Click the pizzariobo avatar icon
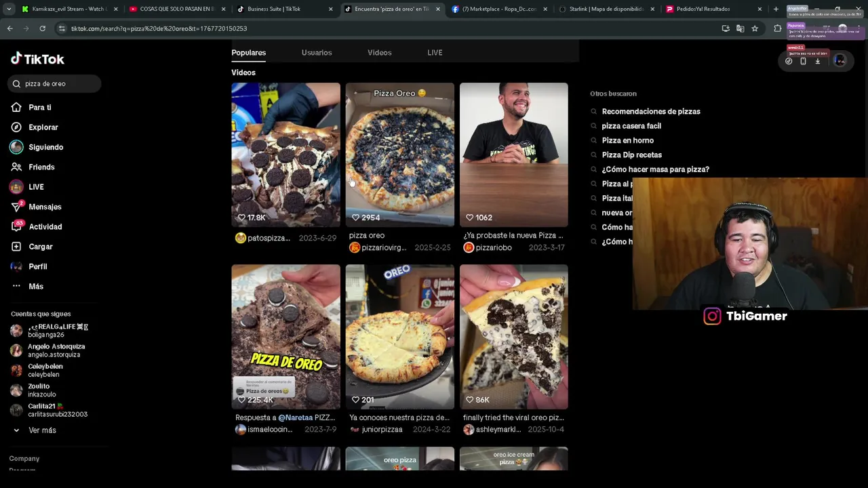 (x=468, y=247)
